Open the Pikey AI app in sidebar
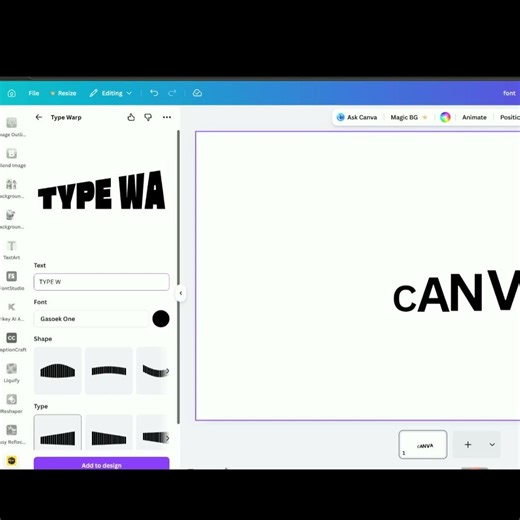Screen dimensions: 520x520 [x=12, y=311]
